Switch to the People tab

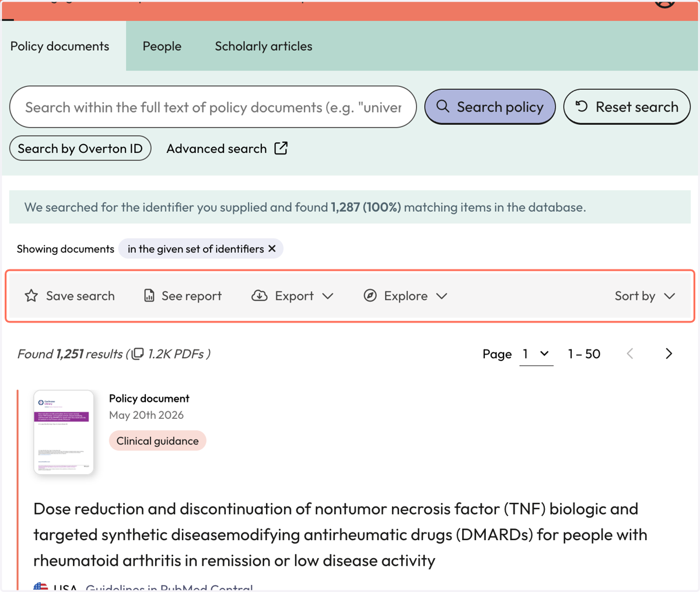162,46
